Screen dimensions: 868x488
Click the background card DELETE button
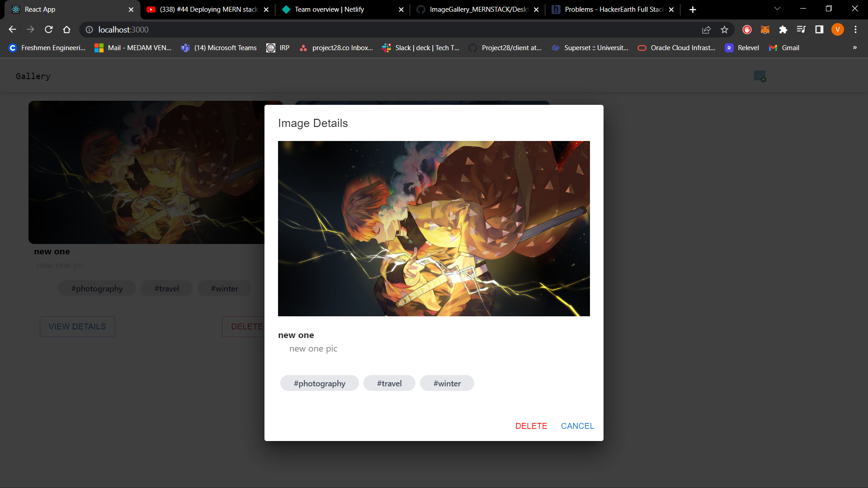point(243,327)
